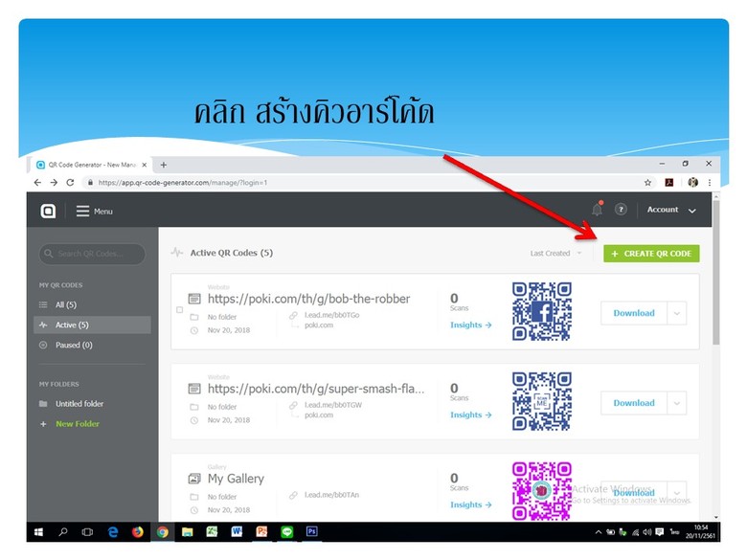This screenshot has width=747, height=560.
Task: Click the Search QR Codes field
Action: (x=93, y=254)
